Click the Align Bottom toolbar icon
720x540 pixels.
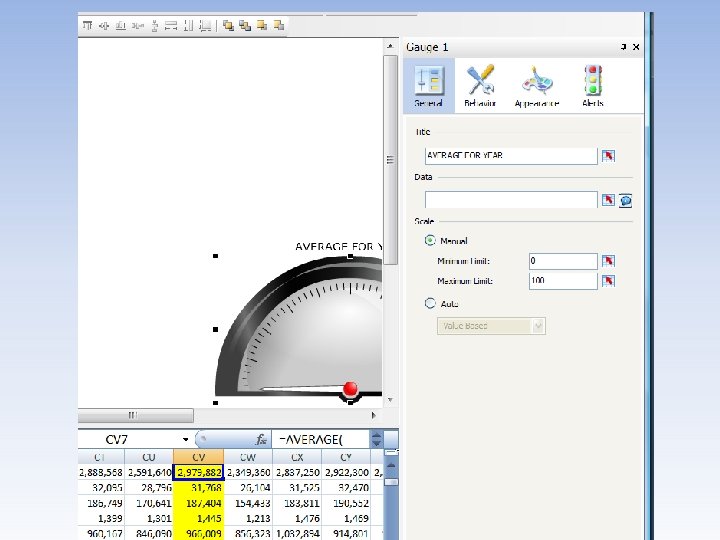click(x=121, y=26)
